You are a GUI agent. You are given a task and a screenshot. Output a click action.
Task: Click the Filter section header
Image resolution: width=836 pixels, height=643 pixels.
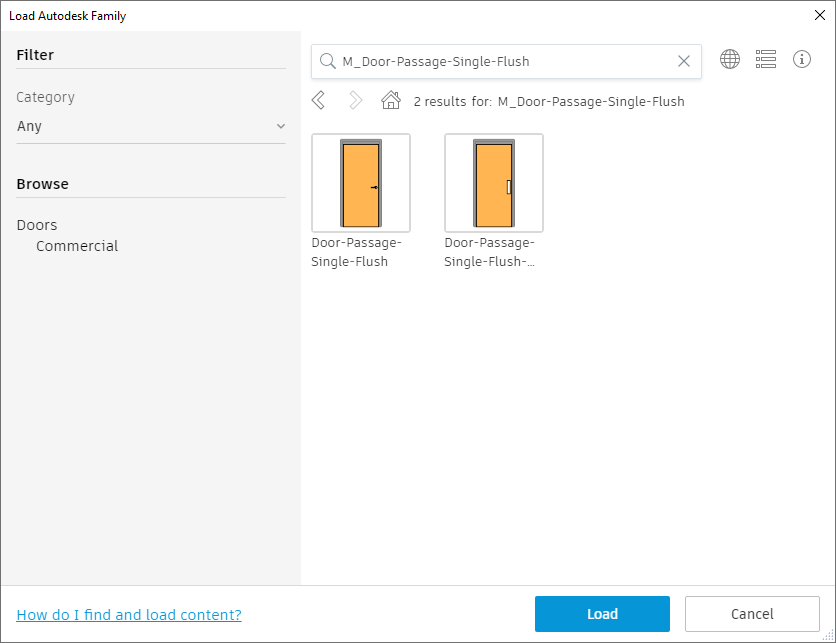coord(35,55)
